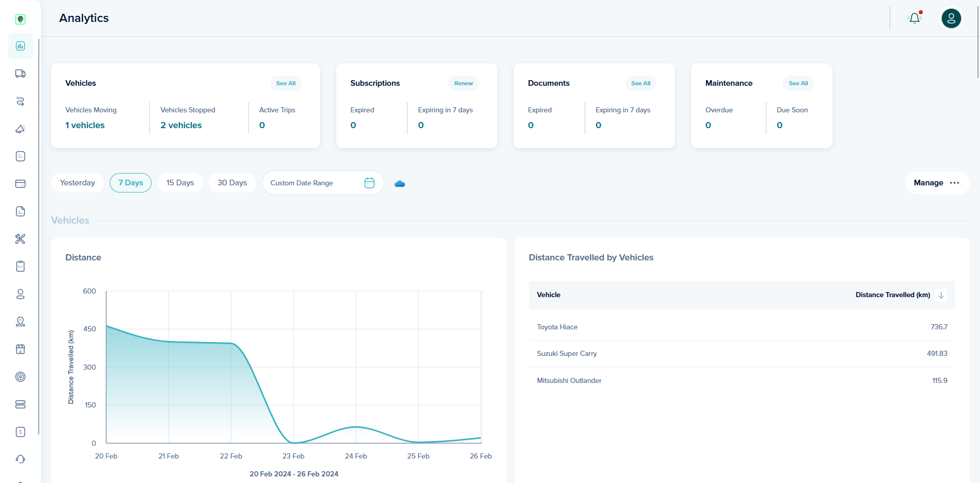Open the Analytics bar chart sidebar icon
980x483 pixels.
(20, 46)
